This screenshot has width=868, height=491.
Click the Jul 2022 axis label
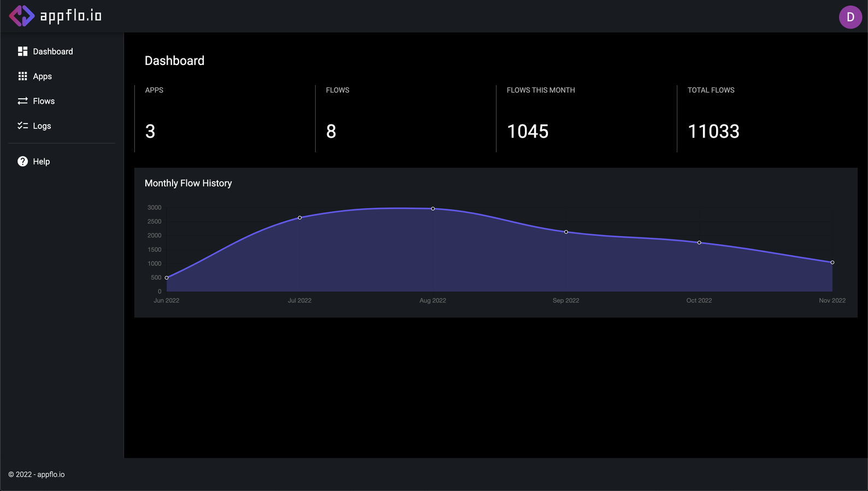pyautogui.click(x=300, y=300)
